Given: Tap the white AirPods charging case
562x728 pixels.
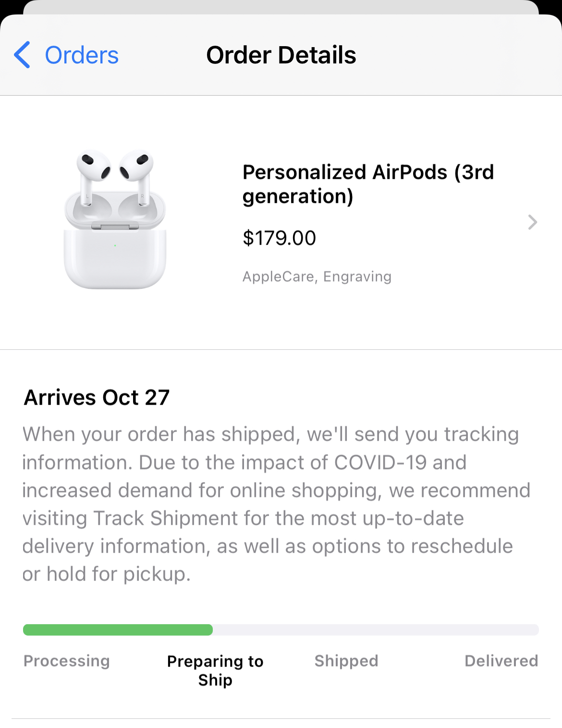Looking at the screenshot, I should 115,257.
